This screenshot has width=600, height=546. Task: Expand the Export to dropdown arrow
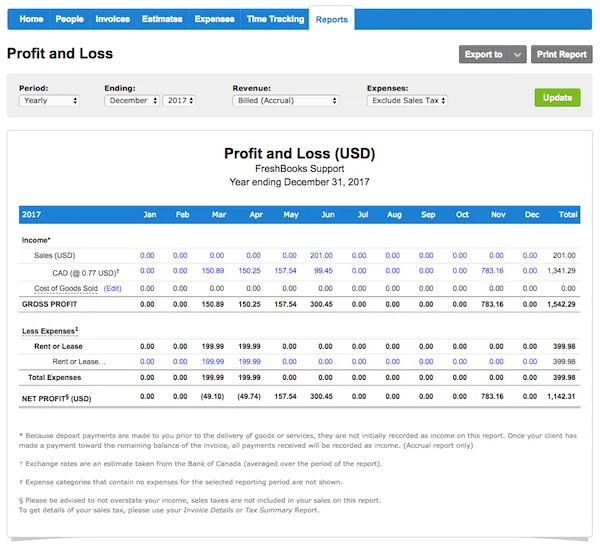pos(518,54)
